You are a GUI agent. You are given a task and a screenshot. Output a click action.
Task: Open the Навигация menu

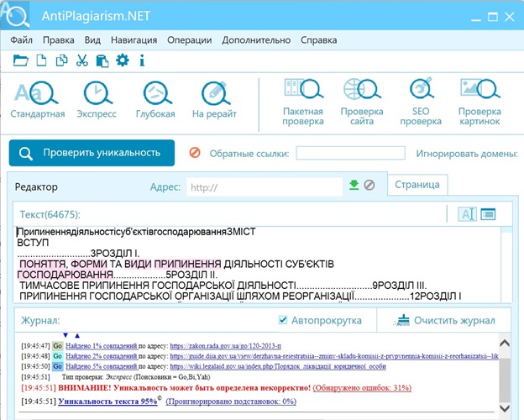pos(134,40)
